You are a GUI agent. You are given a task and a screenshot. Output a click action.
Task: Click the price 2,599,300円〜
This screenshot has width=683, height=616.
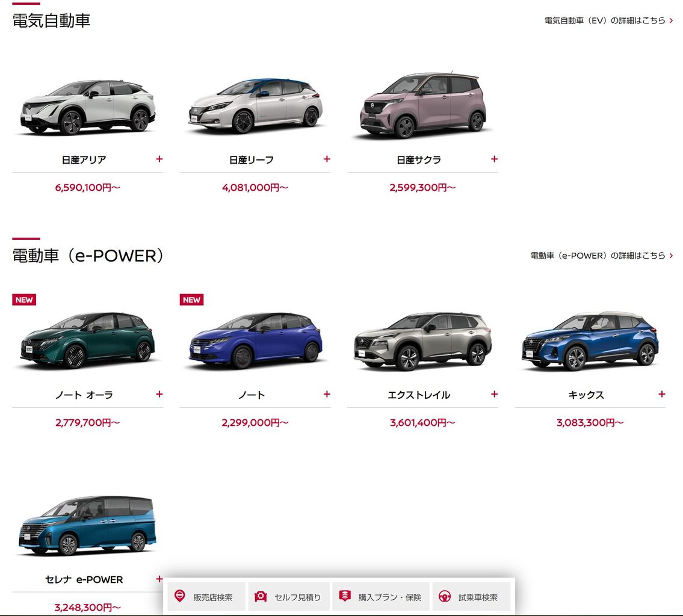(422, 188)
